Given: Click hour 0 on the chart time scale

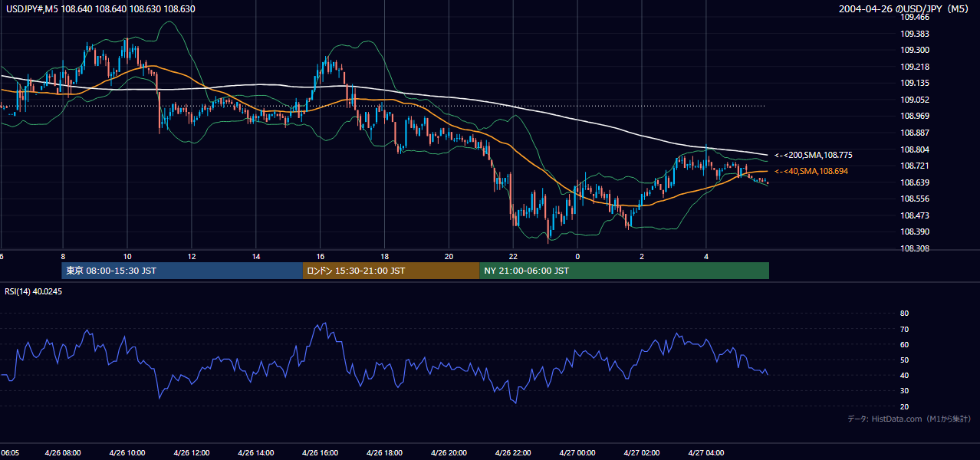Looking at the screenshot, I should point(577,256).
